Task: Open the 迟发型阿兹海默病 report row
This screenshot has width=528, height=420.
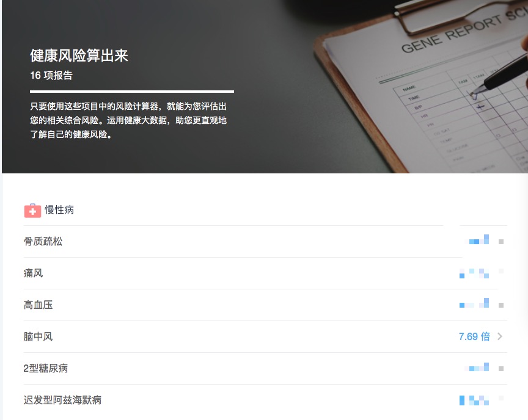Action: (x=265, y=400)
